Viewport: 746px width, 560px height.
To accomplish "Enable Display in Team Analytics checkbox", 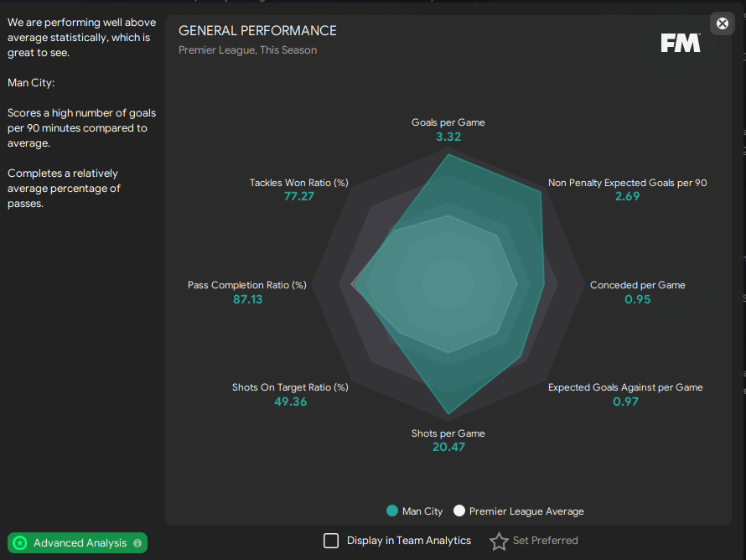I will [330, 541].
